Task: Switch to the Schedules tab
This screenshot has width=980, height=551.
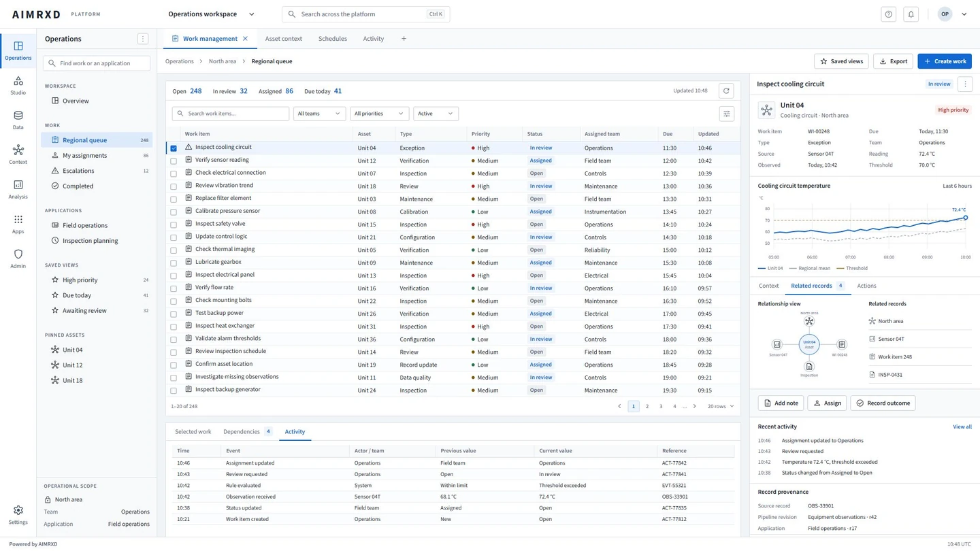Action: point(333,39)
